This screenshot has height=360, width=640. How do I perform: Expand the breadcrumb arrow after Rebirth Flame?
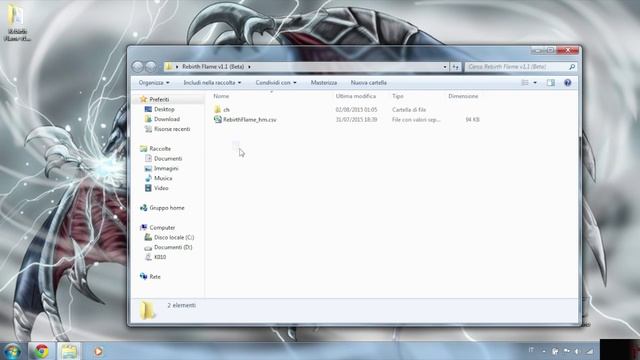point(249,67)
